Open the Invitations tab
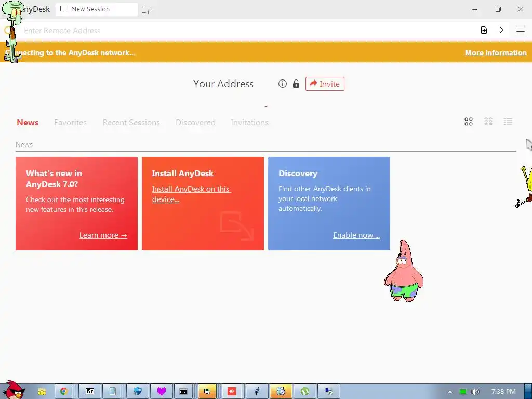This screenshot has width=532, height=399. point(250,123)
